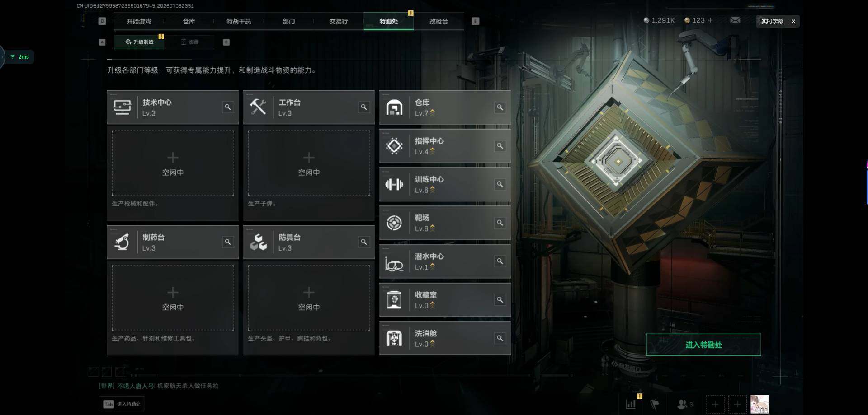Select the 训练中心 dumbbell icon

click(x=394, y=184)
